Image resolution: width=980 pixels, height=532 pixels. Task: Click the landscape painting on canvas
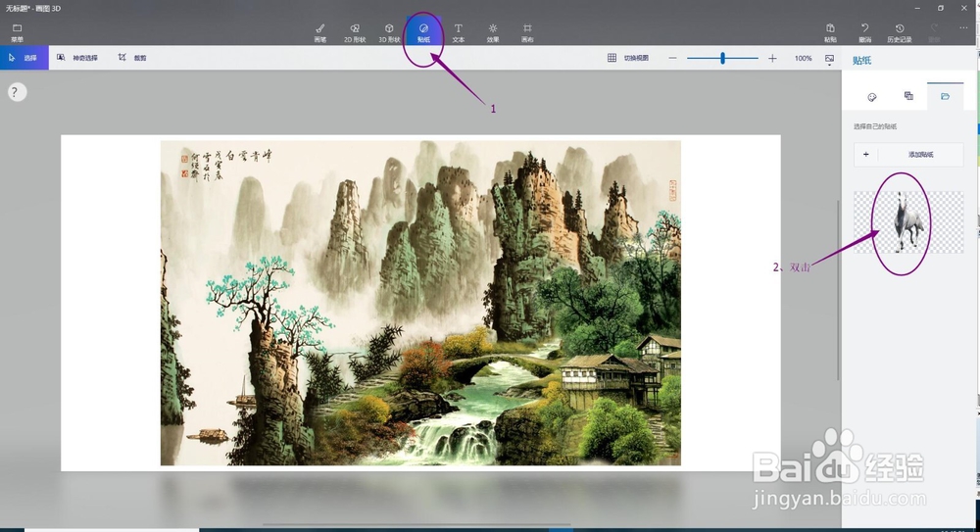click(x=420, y=303)
